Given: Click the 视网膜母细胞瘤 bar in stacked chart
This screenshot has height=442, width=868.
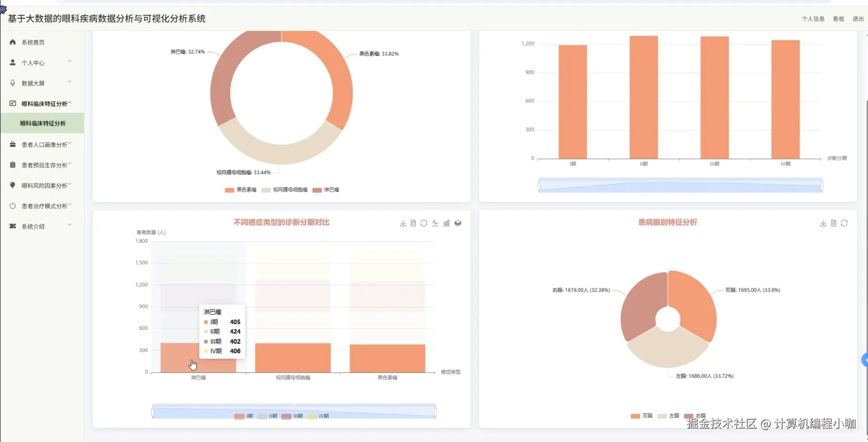Looking at the screenshot, I should [293, 357].
